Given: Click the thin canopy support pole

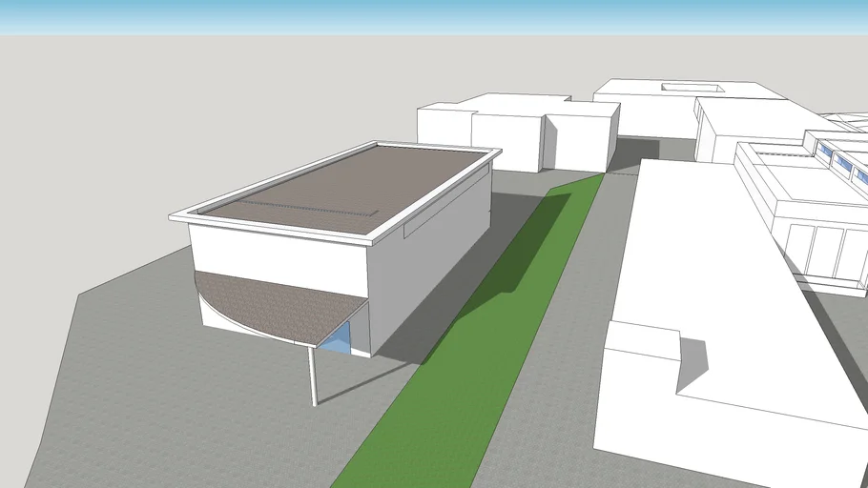Looking at the screenshot, I should coord(313,375).
